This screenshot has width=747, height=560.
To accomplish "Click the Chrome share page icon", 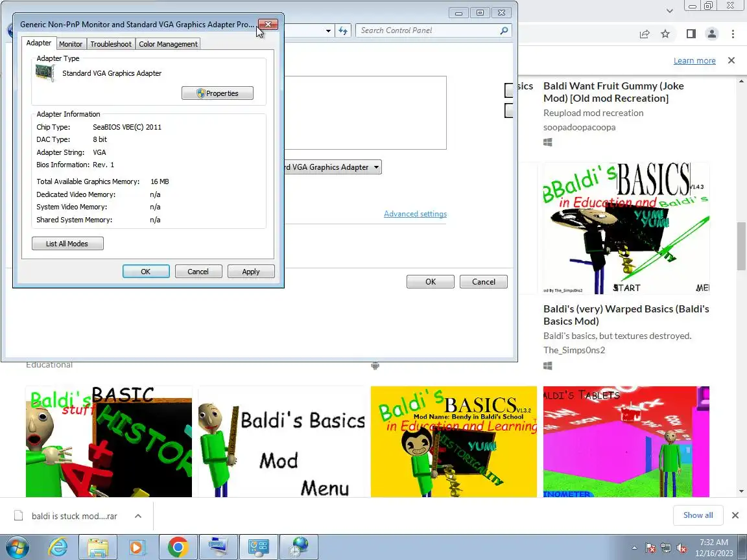I will click(x=645, y=34).
